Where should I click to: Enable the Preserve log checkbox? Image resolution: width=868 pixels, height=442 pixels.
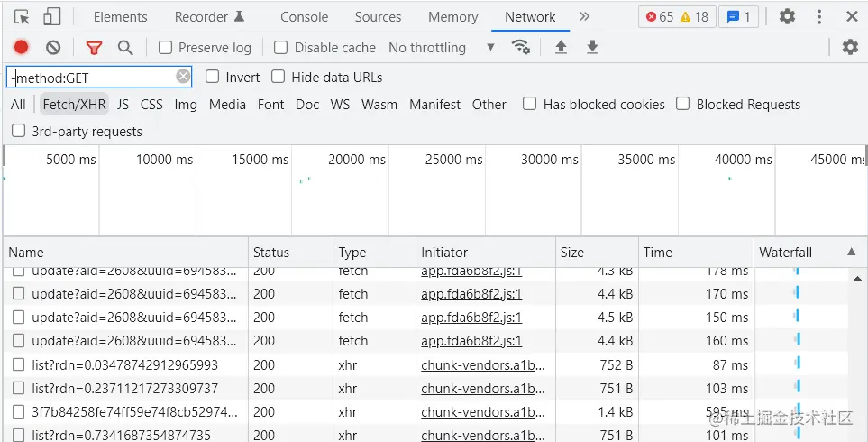(x=166, y=47)
